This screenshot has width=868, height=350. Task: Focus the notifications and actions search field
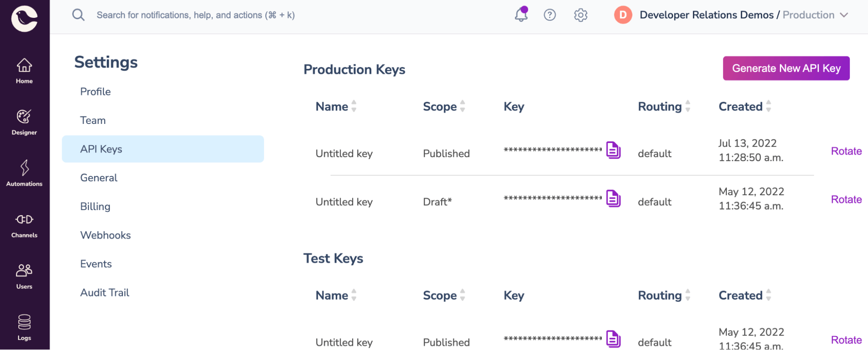[195, 15]
